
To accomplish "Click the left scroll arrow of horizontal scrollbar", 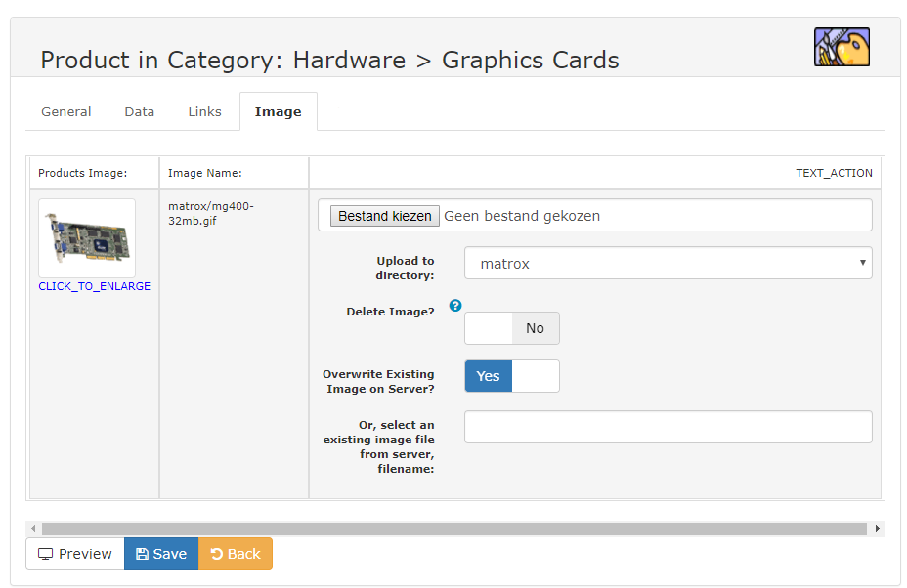I will point(33,528).
